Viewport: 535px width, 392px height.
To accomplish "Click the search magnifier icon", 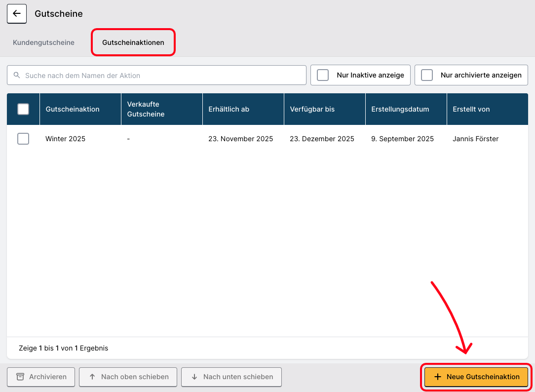I will (x=17, y=76).
